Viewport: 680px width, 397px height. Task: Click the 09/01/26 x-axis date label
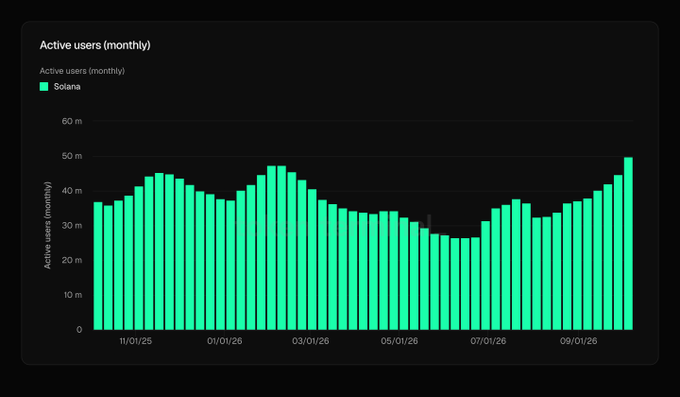(x=579, y=341)
